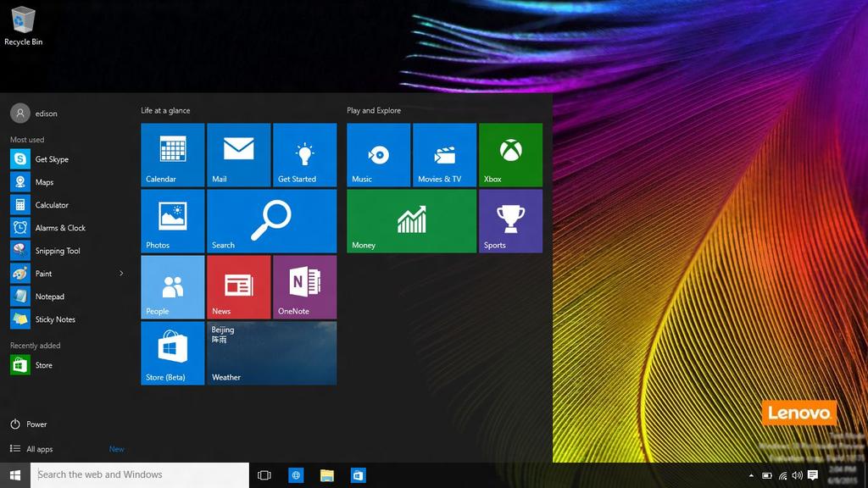
Task: Open Store icon on the taskbar
Action: click(x=359, y=475)
